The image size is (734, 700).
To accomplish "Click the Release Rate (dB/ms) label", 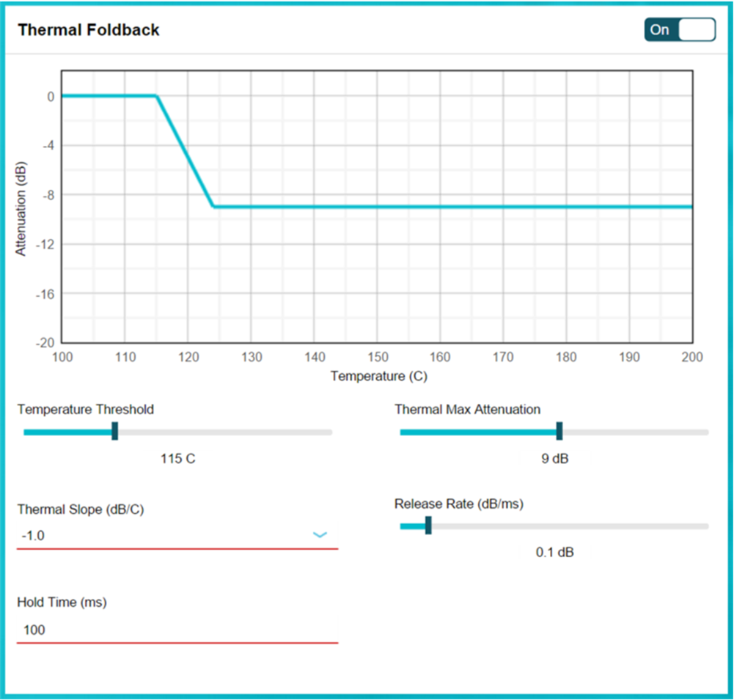I will coord(459,504).
